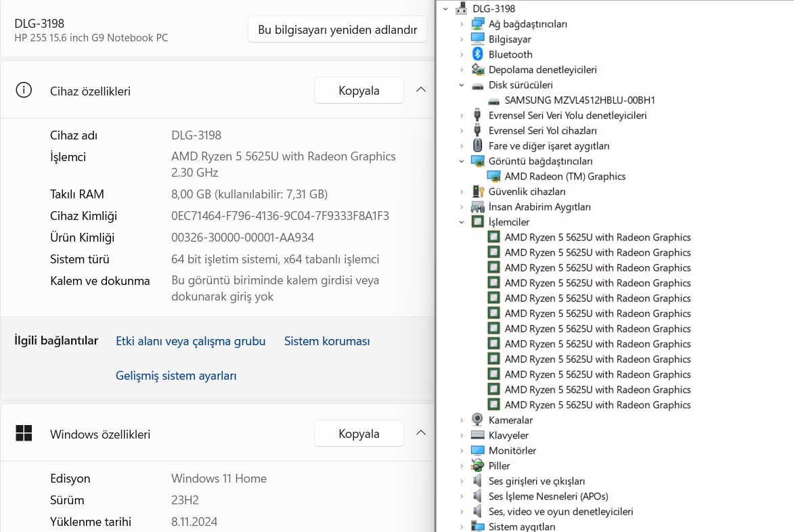Click the Bilgisayar monitor icon
Viewport: 794px width, 532px height.
point(477,39)
